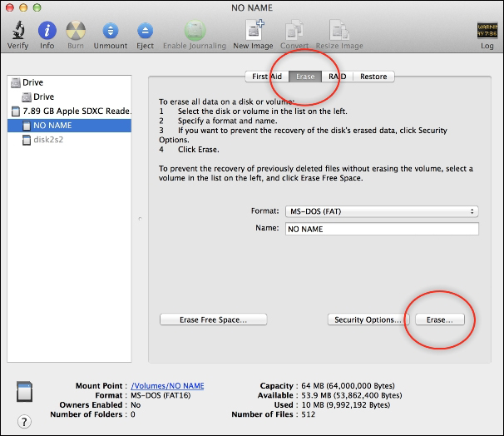Click the Enable Journaling icon
Image resolution: width=504 pixels, height=436 pixels.
coord(195,31)
